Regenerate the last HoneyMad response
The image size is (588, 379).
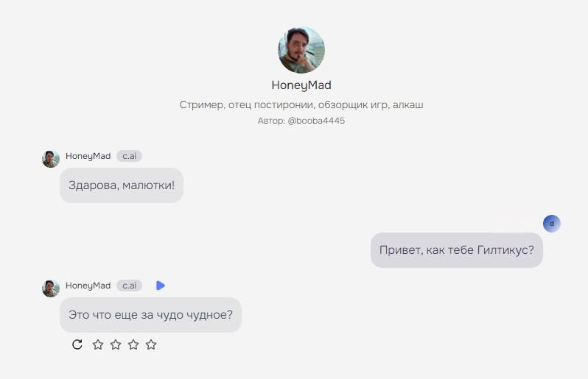coord(77,344)
